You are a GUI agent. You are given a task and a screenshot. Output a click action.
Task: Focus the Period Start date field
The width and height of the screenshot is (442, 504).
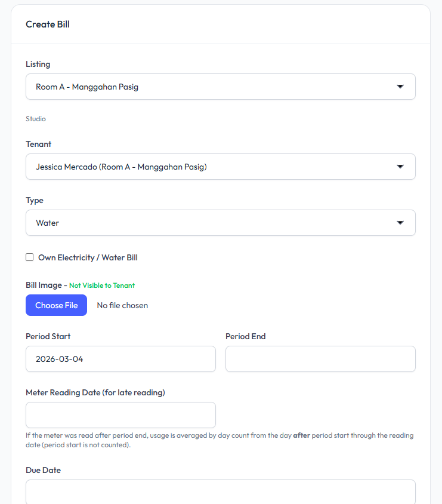(x=120, y=359)
